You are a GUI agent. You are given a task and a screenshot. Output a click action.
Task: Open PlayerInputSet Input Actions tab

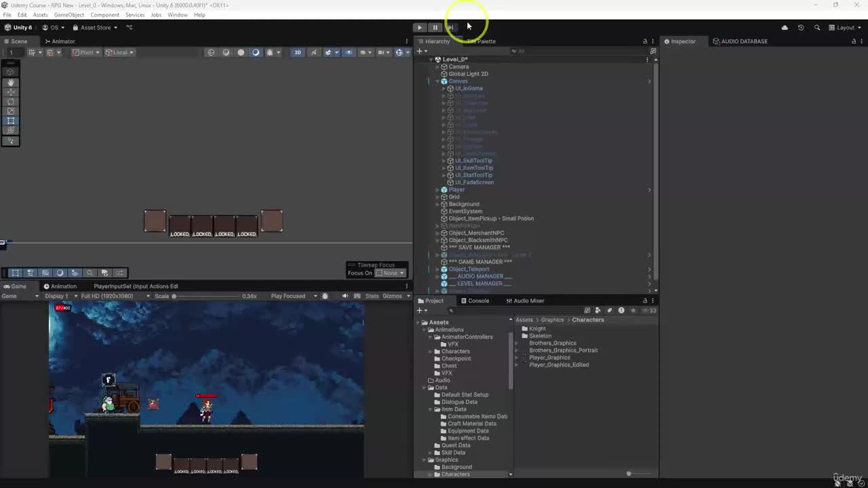click(x=136, y=286)
